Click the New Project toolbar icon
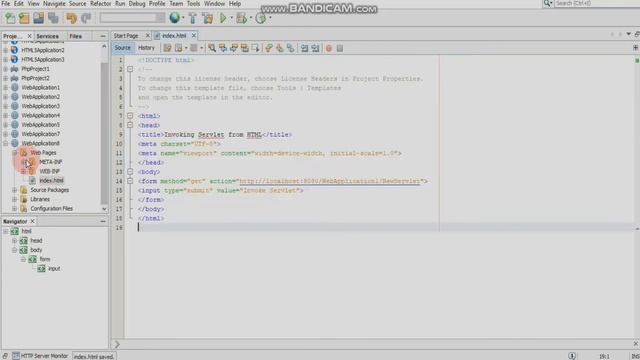Viewport: 640px width, 360px height. (x=24, y=18)
